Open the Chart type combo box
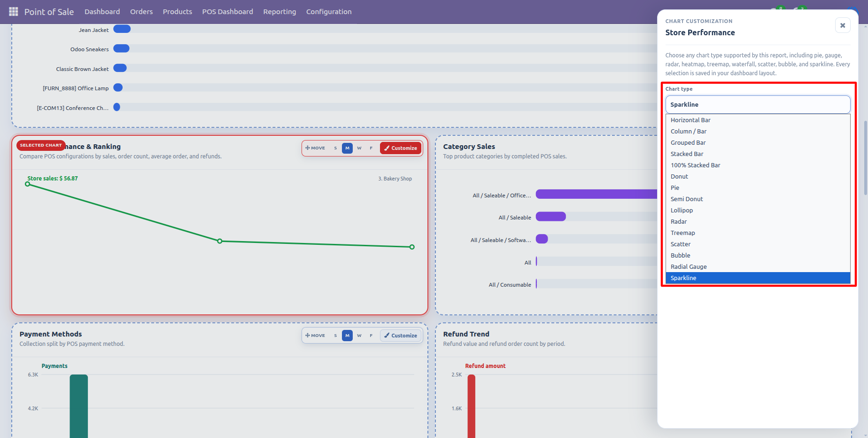Image resolution: width=868 pixels, height=438 pixels. [758, 104]
